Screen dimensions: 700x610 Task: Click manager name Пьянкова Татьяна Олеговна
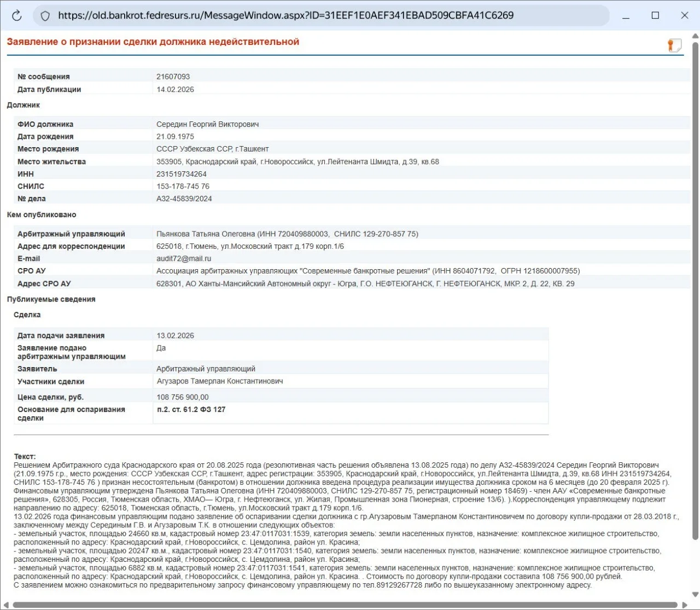pyautogui.click(x=206, y=234)
